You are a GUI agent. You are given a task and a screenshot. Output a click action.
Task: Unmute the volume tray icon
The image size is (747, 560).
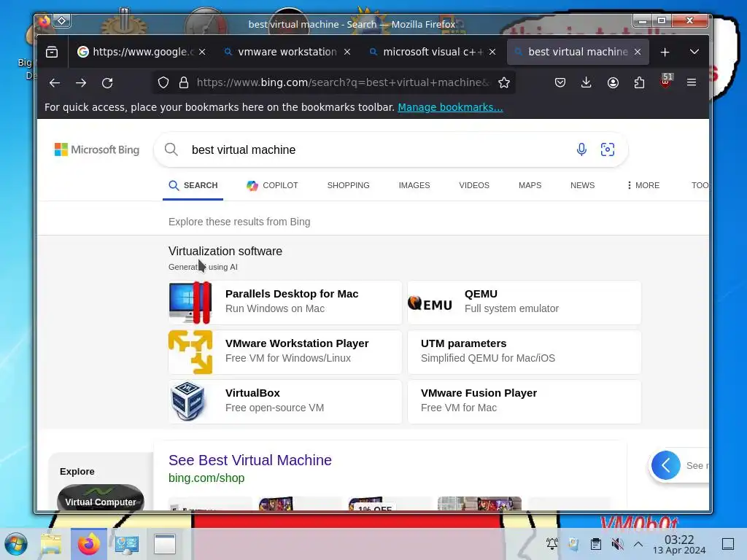(x=617, y=544)
